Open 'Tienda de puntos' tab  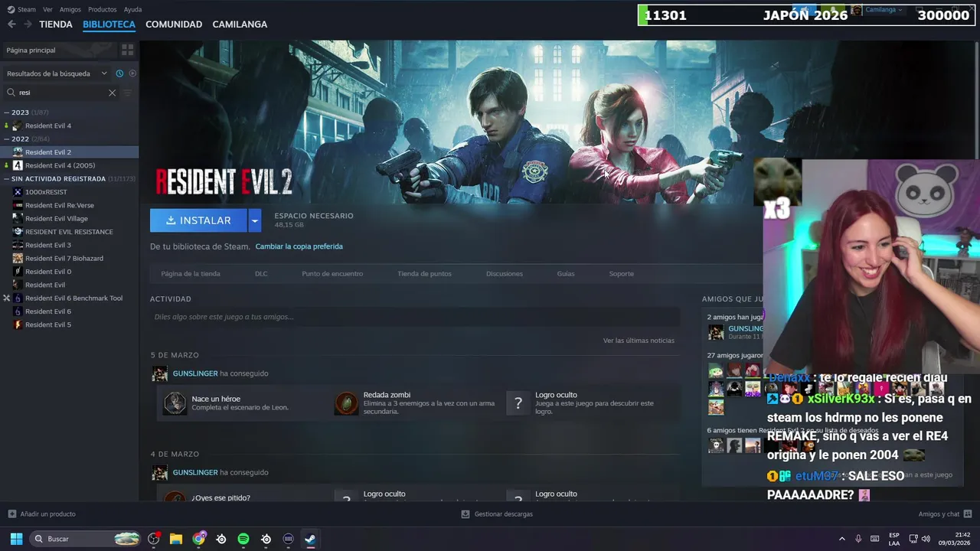[x=424, y=273]
